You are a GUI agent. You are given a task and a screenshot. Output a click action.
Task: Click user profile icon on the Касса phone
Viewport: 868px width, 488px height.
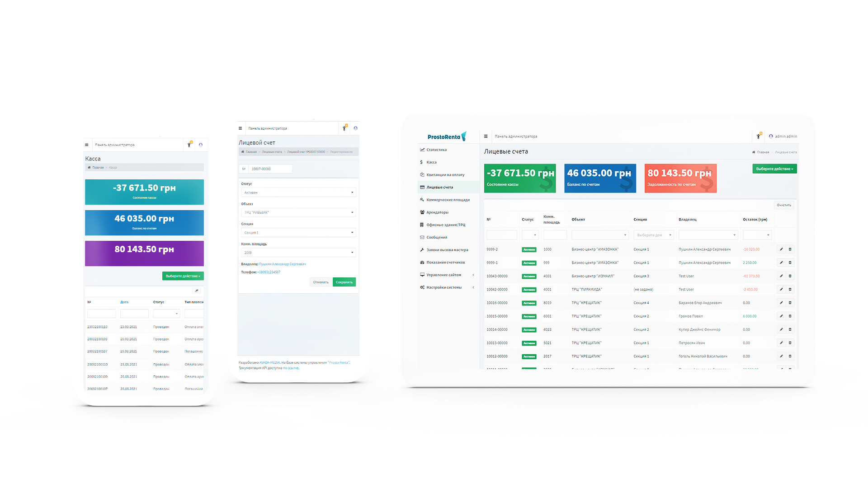click(201, 145)
